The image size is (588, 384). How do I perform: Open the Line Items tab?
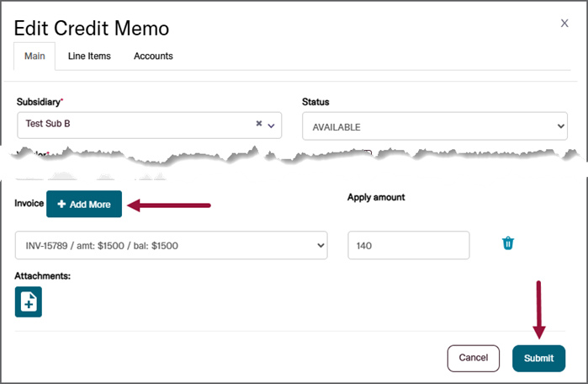(89, 56)
